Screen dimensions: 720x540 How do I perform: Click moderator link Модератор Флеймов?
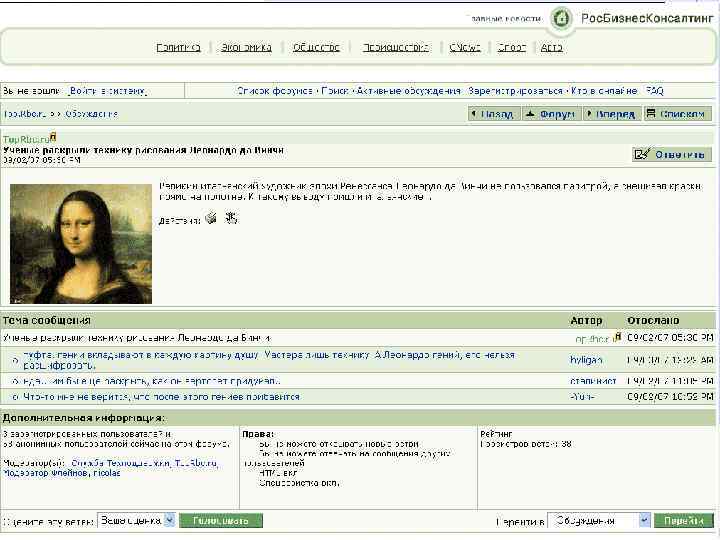46,473
